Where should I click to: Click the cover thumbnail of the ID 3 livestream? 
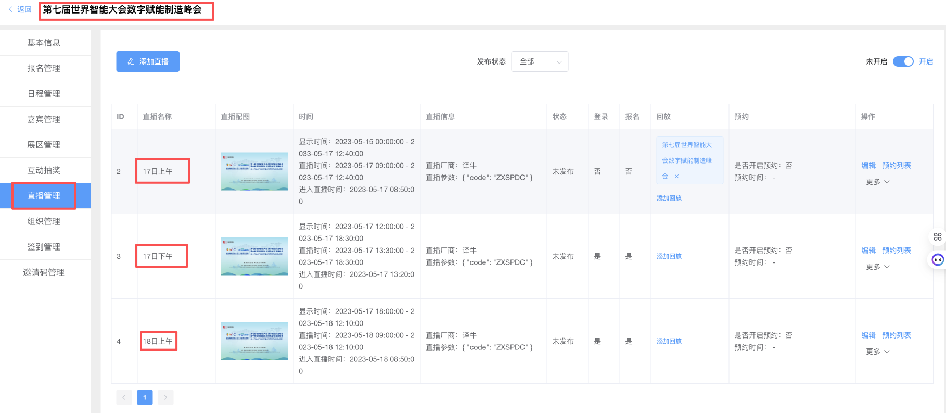click(254, 257)
